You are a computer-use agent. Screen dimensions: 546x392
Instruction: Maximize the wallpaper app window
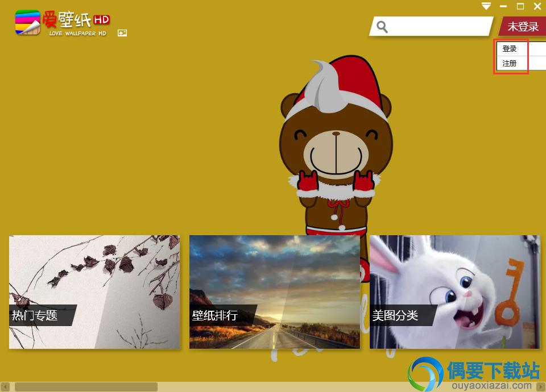pyautogui.click(x=520, y=6)
